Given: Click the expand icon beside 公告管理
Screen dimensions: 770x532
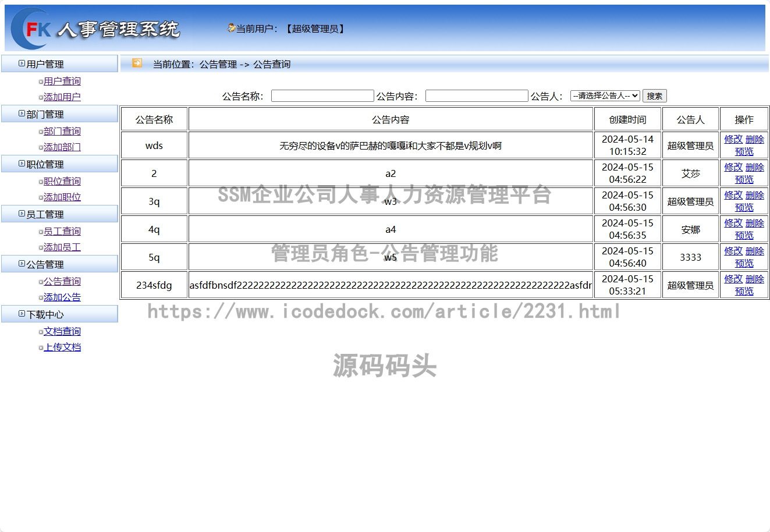Looking at the screenshot, I should 22,264.
